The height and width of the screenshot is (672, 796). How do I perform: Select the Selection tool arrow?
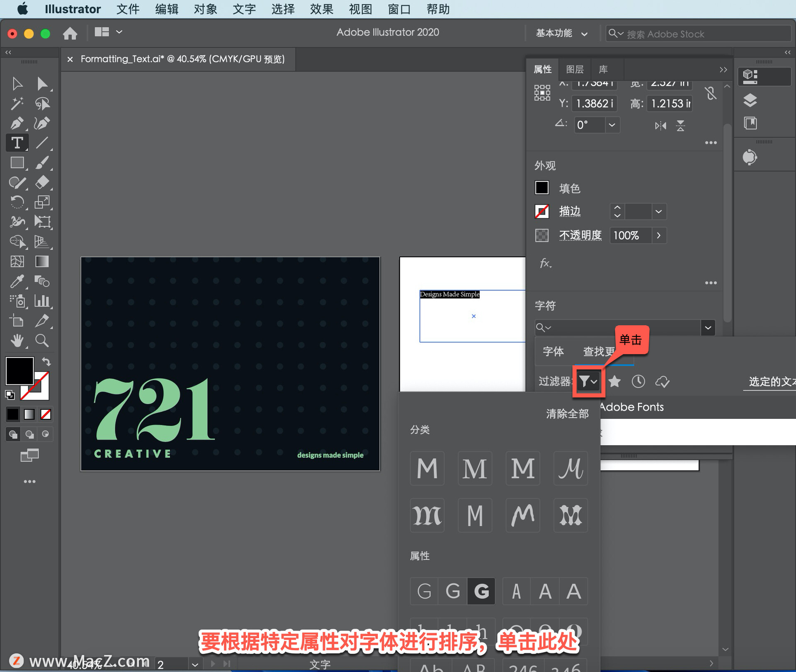(x=17, y=84)
